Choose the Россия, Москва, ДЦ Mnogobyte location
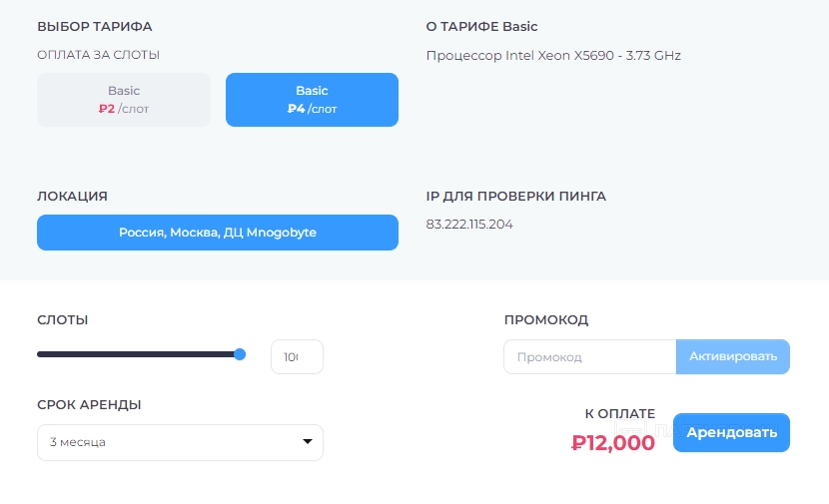This screenshot has height=504, width=829. (218, 233)
